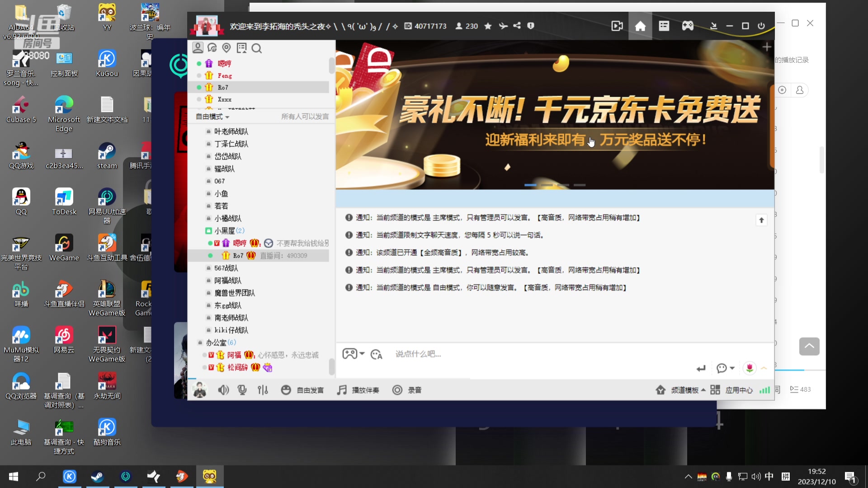Mute the speaker icon in the bottom toolbar
The image size is (868, 488).
223,390
